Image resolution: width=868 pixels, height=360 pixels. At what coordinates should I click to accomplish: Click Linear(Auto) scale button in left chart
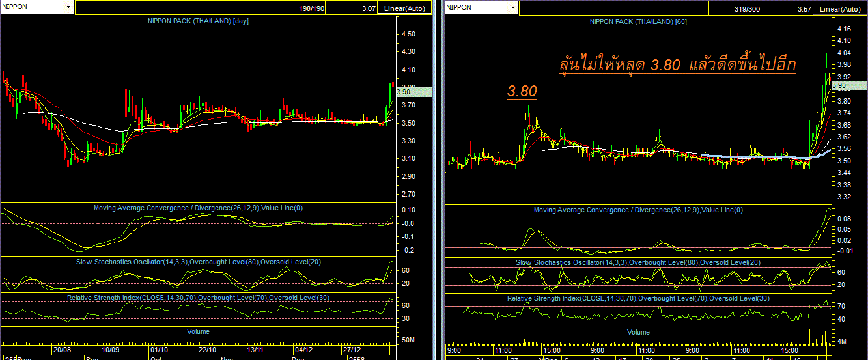(405, 9)
